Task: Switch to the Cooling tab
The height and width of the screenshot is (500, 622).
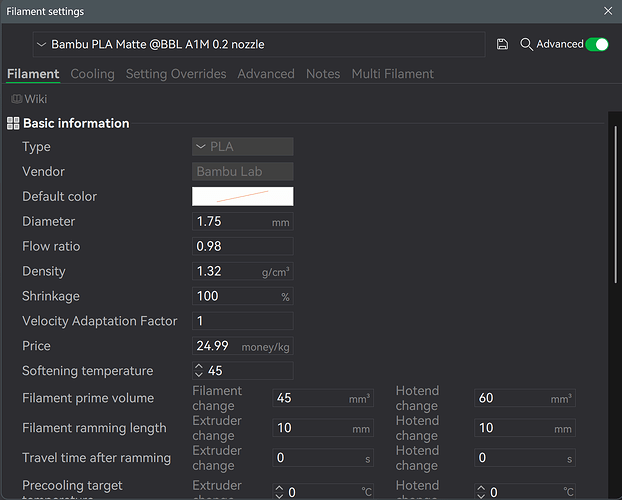Action: point(92,74)
